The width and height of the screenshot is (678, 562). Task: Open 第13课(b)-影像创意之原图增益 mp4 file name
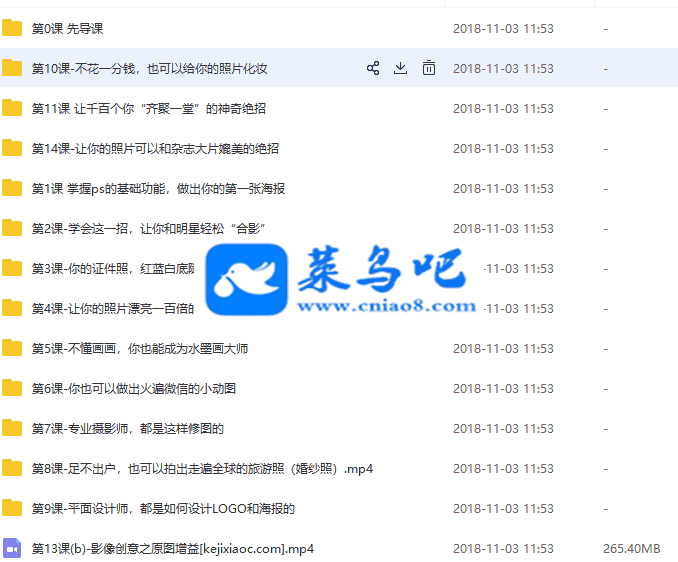[x=173, y=549]
